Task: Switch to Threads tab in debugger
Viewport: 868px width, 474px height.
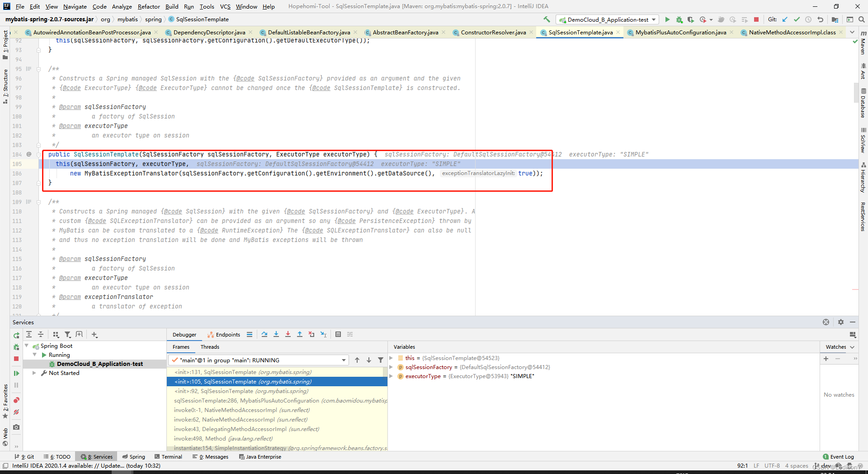Action: [210, 347]
